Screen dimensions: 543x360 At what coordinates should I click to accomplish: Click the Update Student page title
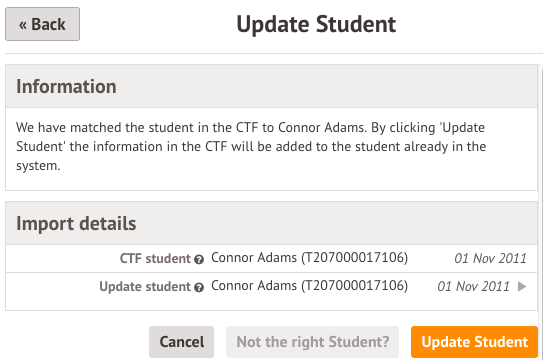click(316, 24)
